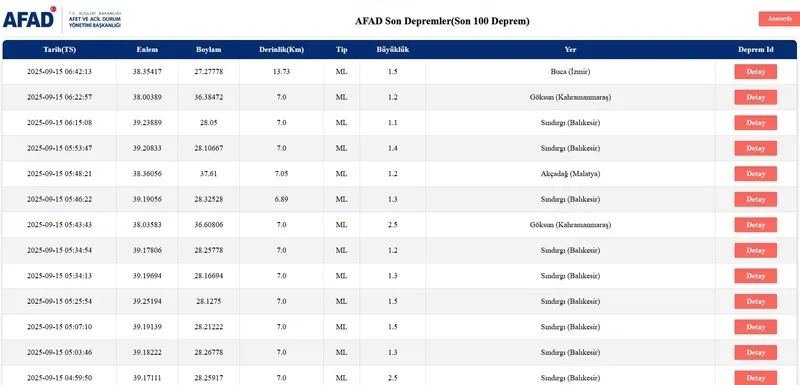This screenshot has width=800, height=385.
Task: Select latitude value 38.36056
Action: 147,173
